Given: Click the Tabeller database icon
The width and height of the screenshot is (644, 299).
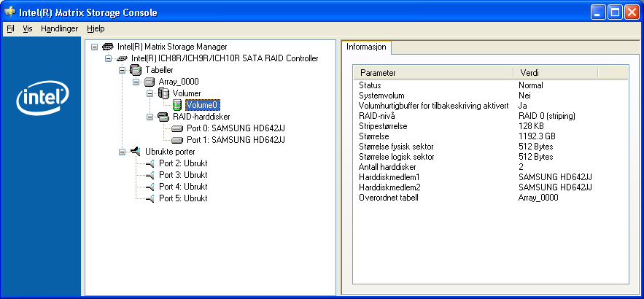Looking at the screenshot, I should pyautogui.click(x=136, y=70).
